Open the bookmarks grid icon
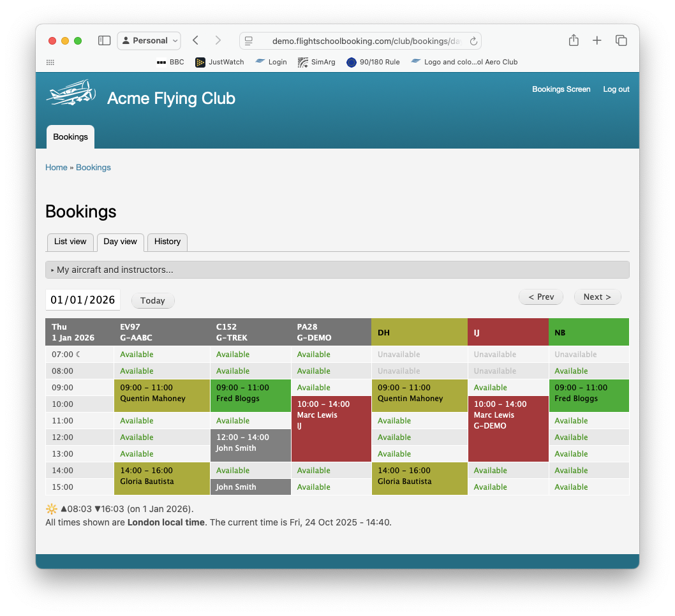This screenshot has height=616, width=675. click(x=50, y=62)
